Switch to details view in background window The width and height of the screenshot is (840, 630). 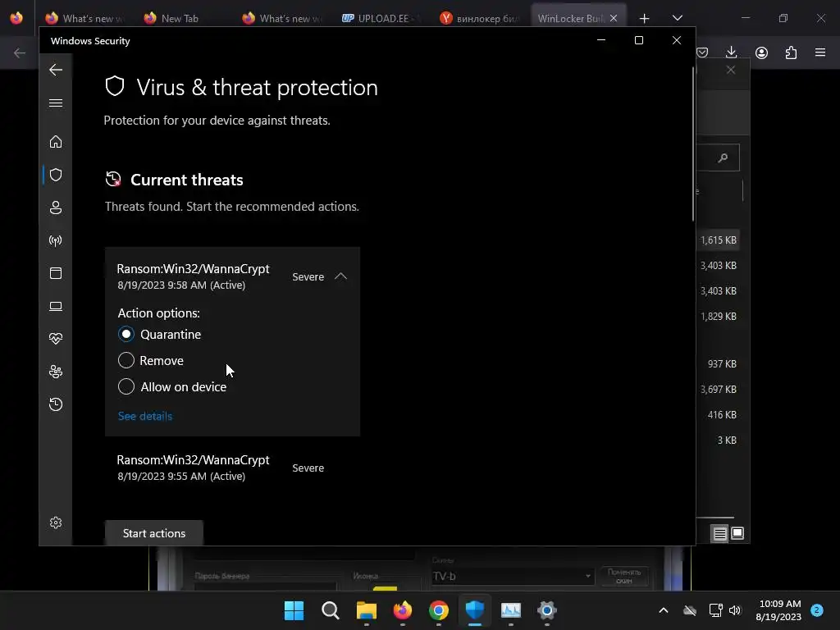(x=719, y=533)
